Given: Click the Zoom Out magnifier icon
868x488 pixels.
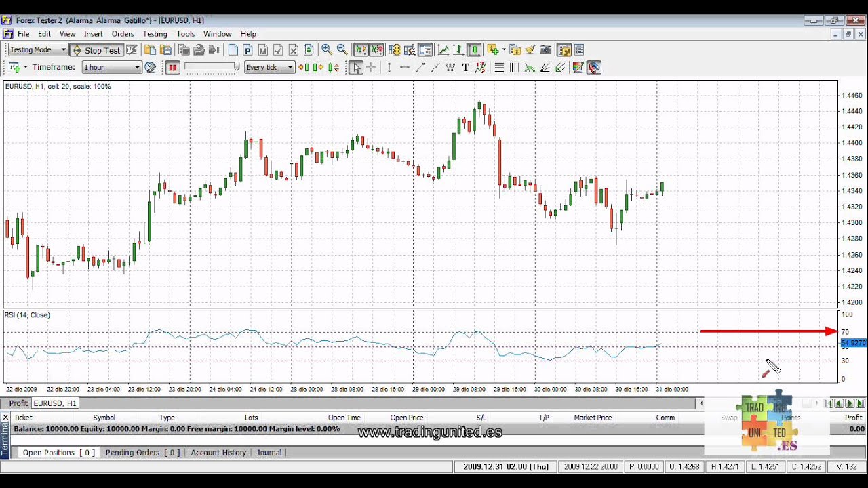Looking at the screenshot, I should tap(342, 49).
